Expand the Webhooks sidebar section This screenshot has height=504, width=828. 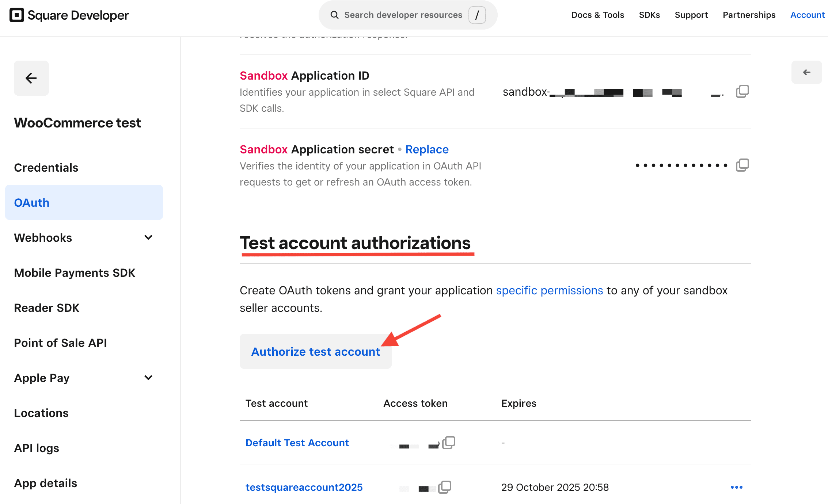click(x=148, y=238)
